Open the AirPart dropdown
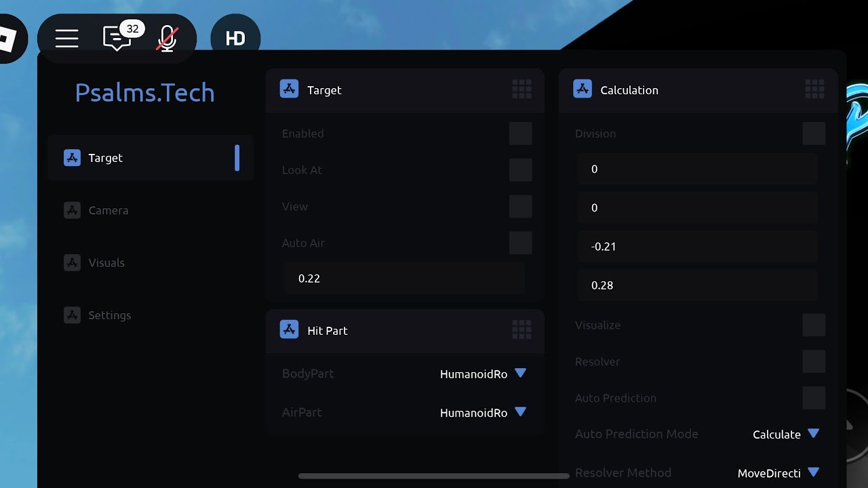The image size is (868, 488). click(483, 412)
